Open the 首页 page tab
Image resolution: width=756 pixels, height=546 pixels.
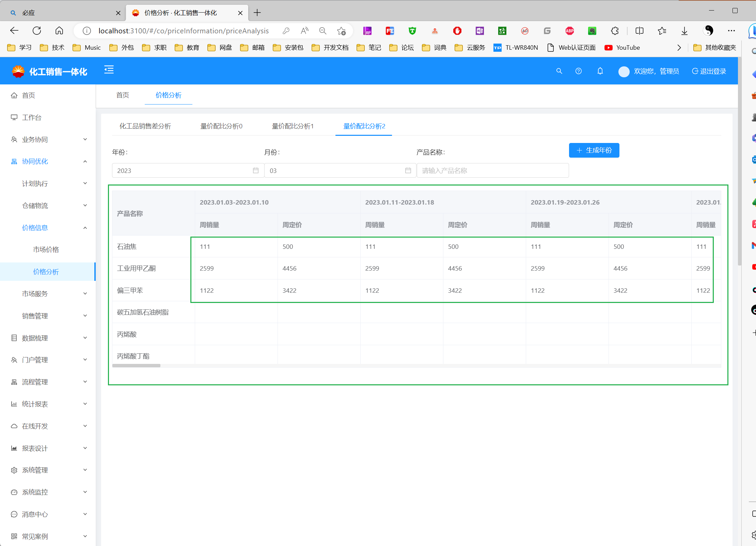pos(123,95)
